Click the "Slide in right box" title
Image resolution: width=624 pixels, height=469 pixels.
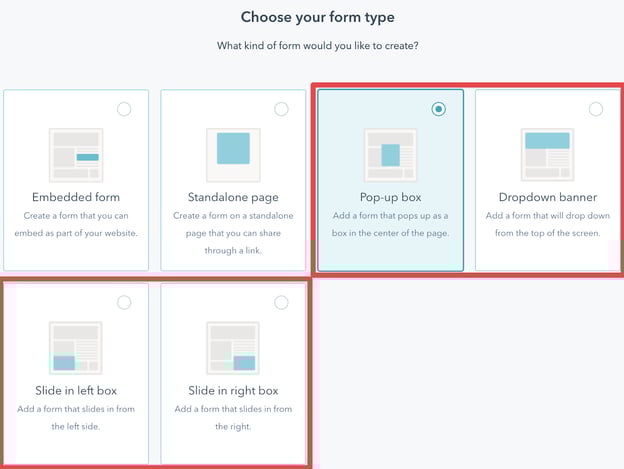point(232,390)
